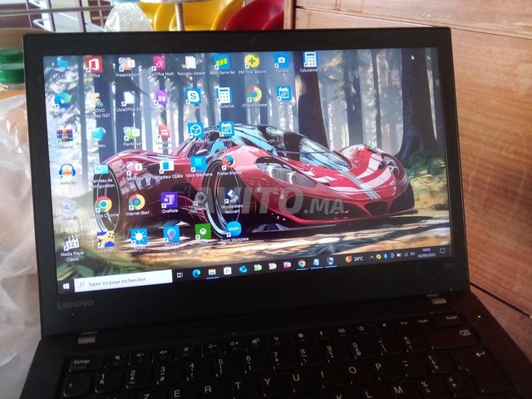
Task: Launch Zoom Workplace from the desktop
Action: [x=234, y=232]
